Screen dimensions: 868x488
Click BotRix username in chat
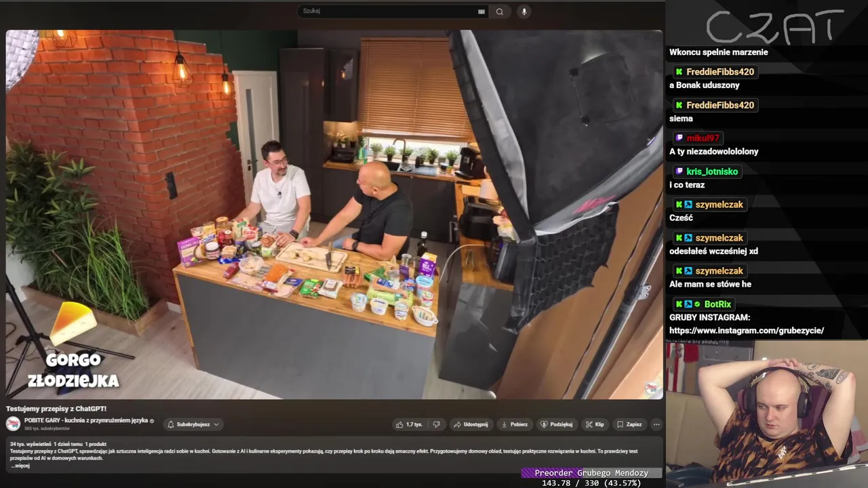tap(717, 304)
